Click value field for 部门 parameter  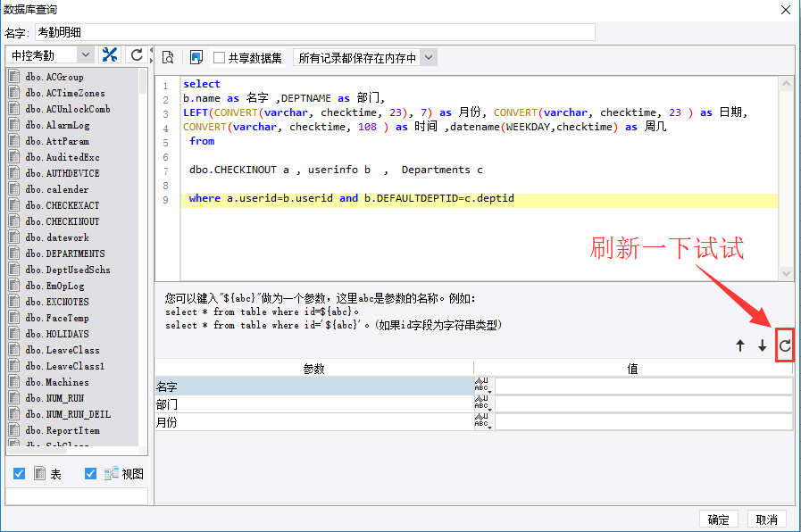tap(644, 403)
